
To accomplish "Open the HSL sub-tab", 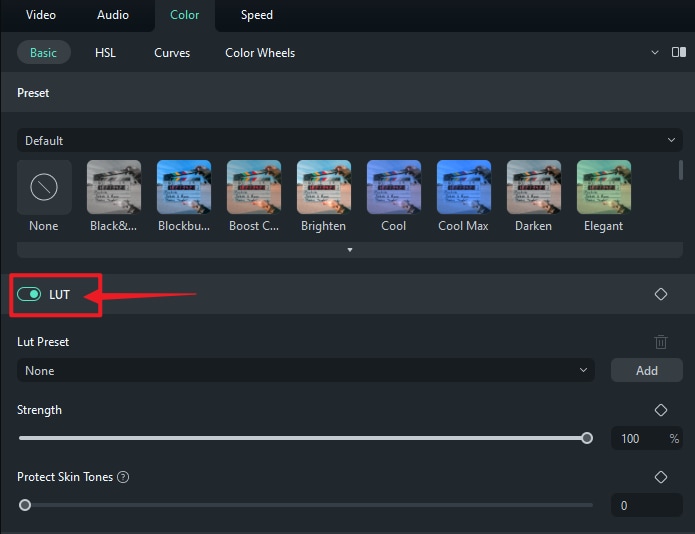I will 105,53.
